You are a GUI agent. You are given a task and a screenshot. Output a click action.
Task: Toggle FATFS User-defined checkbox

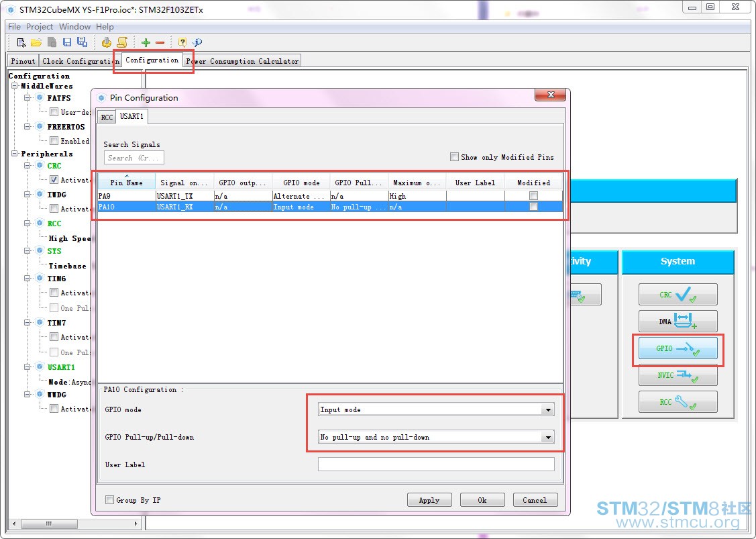[54, 112]
